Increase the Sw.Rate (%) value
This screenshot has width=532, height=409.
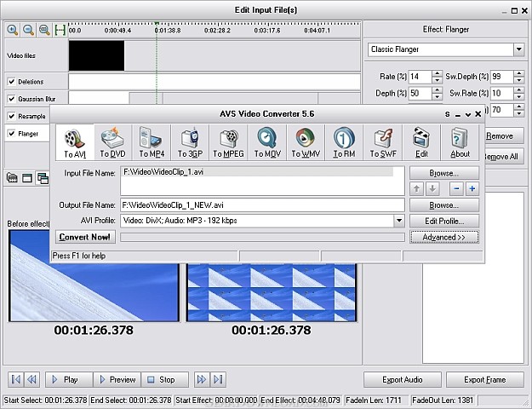519,90
